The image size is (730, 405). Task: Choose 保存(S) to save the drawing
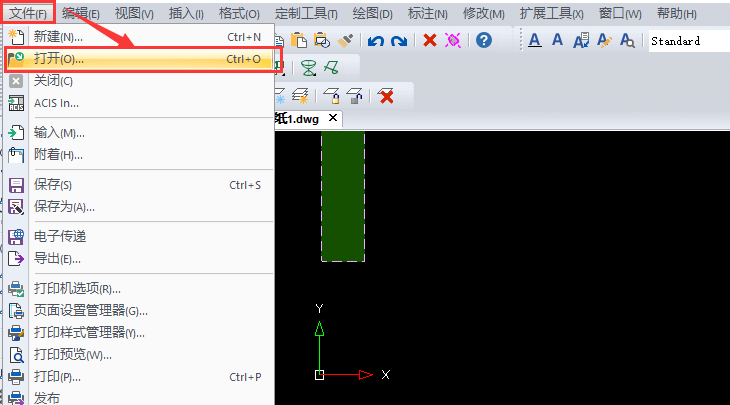point(139,185)
